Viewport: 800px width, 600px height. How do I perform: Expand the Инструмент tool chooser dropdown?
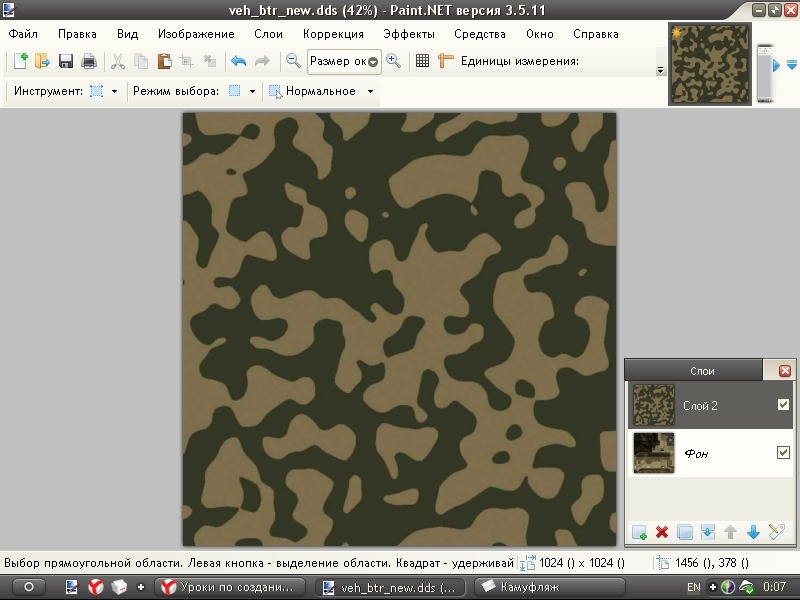pyautogui.click(x=115, y=91)
